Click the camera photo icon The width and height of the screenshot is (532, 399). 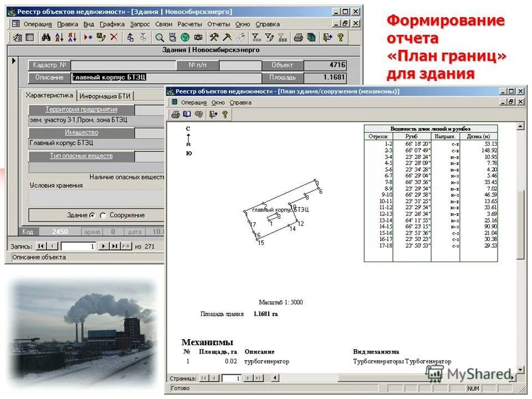(198, 37)
